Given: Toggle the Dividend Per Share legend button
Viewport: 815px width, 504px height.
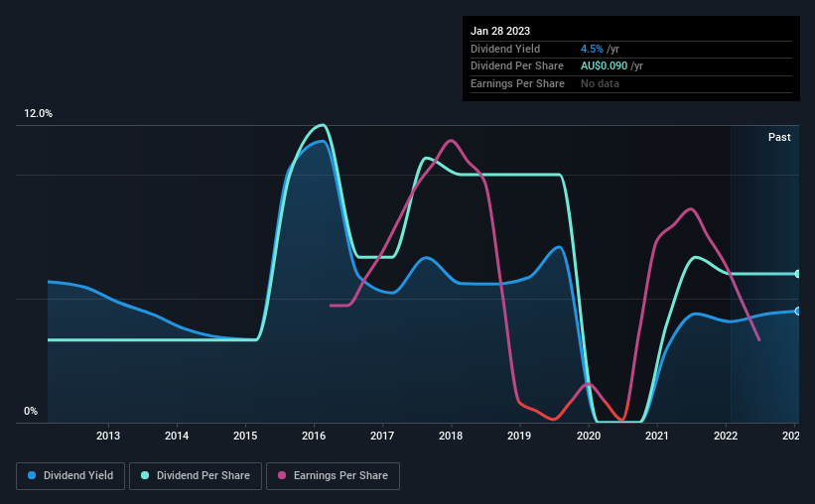Looking at the screenshot, I should point(196,476).
